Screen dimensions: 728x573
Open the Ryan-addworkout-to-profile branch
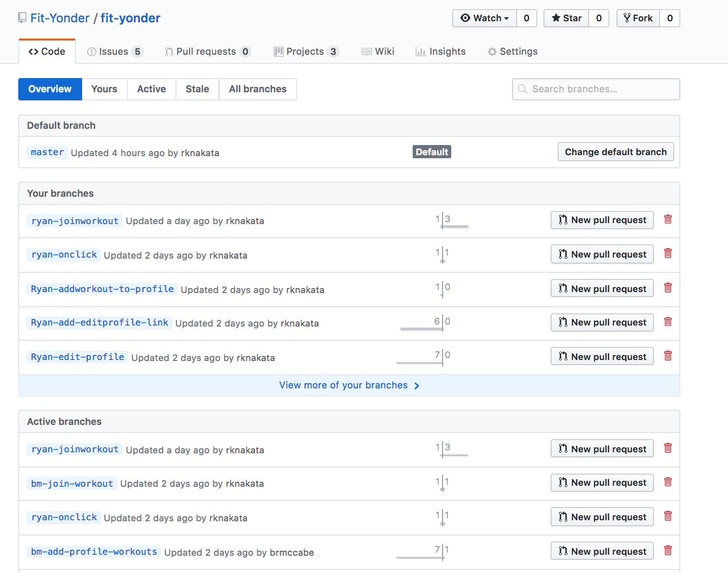[x=102, y=289]
